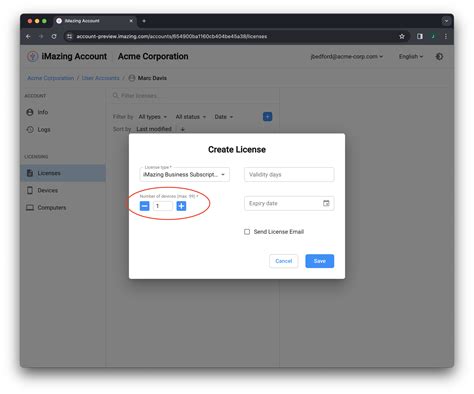Viewport: 474px width, 394px height.
Task: Click the Save button
Action: pos(320,261)
